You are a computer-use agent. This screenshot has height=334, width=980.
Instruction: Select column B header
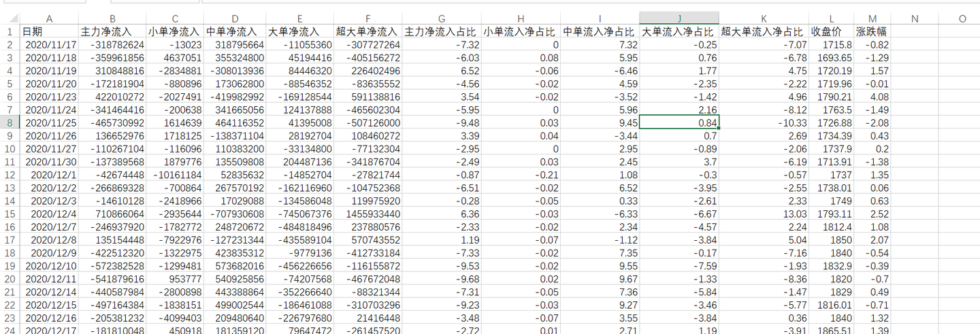click(112, 18)
